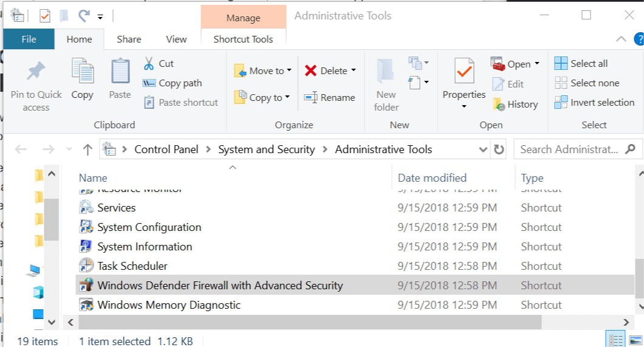Viewport: 644px width, 347px height.
Task: Select the Home ribbon tab
Action: click(79, 39)
